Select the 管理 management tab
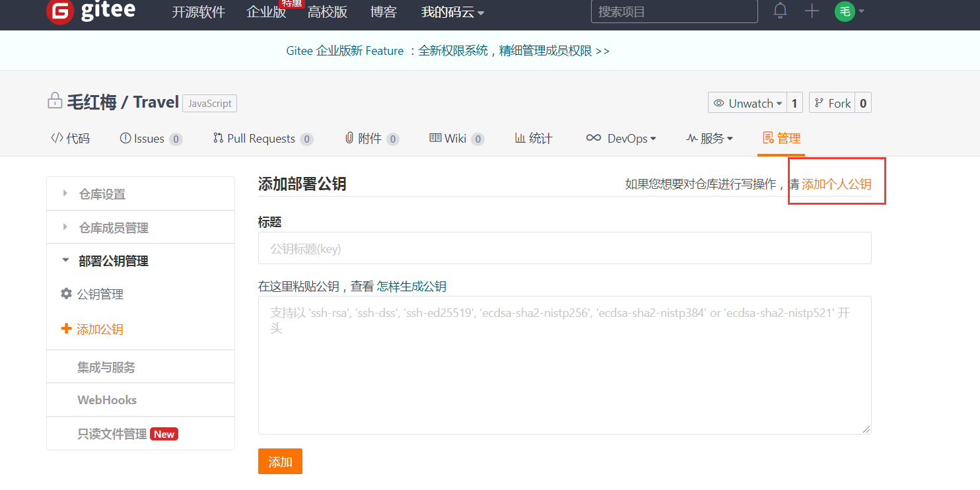Image resolution: width=980 pixels, height=490 pixels. (x=781, y=138)
